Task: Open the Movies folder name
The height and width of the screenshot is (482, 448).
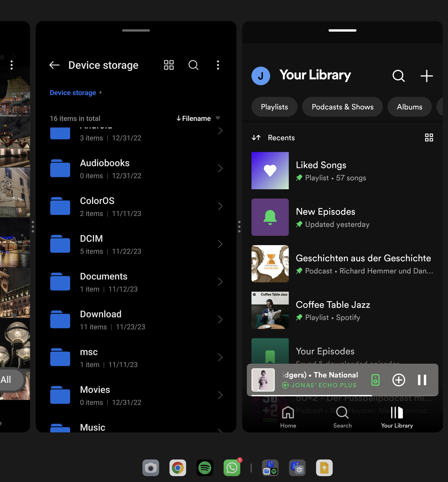Action: tap(95, 390)
